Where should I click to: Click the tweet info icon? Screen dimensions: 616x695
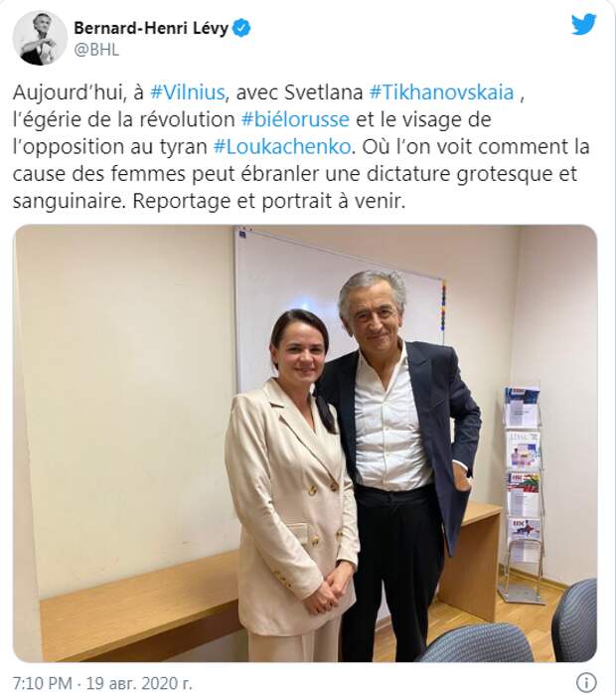pos(587,681)
